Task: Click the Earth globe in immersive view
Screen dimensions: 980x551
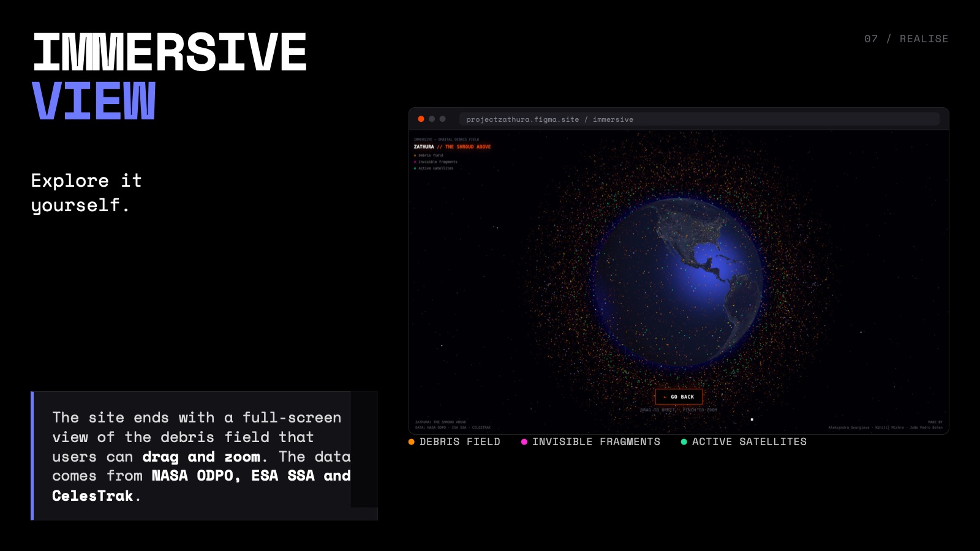Action: click(678, 283)
